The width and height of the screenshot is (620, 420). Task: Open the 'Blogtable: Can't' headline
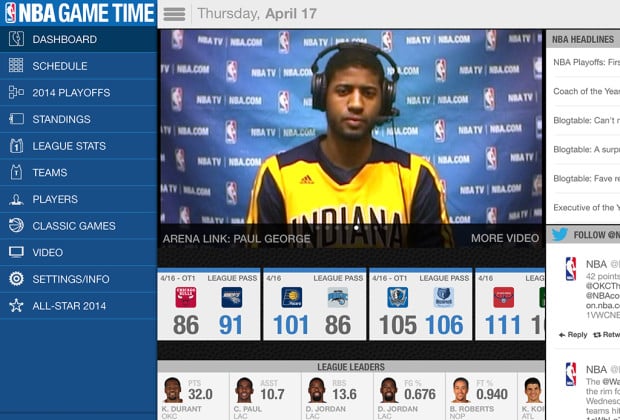coord(587,120)
